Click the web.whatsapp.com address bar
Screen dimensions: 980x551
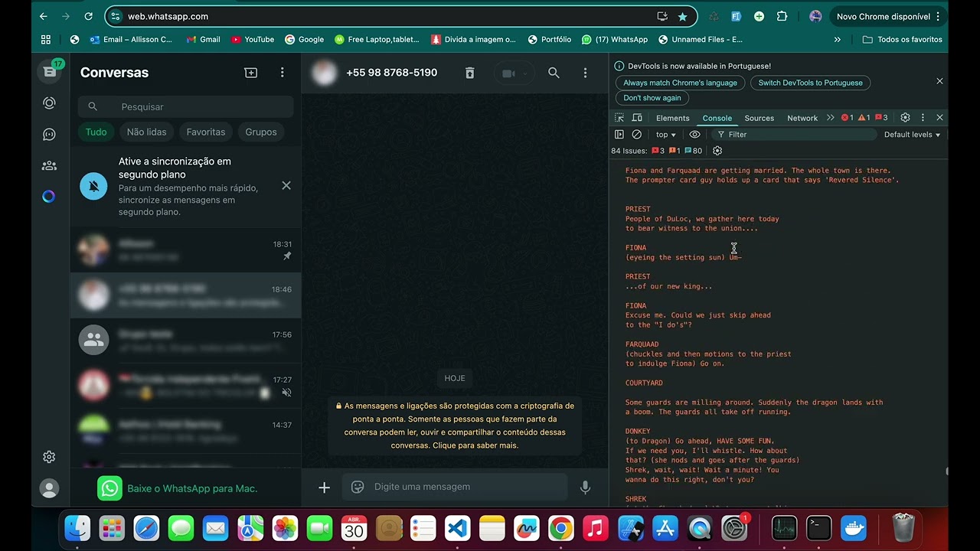click(x=400, y=16)
